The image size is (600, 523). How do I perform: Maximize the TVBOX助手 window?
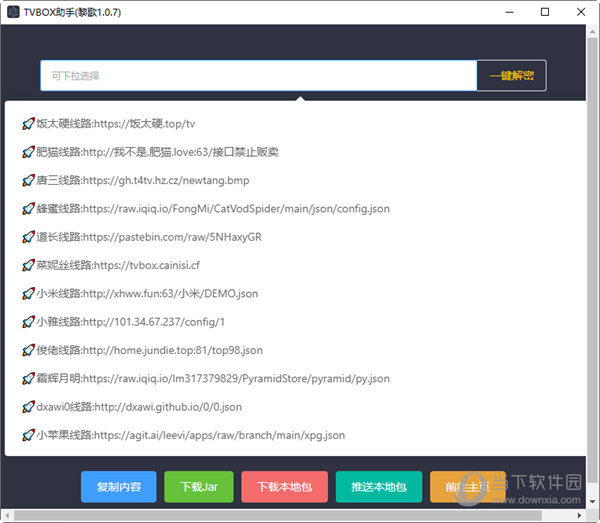pyautogui.click(x=545, y=12)
